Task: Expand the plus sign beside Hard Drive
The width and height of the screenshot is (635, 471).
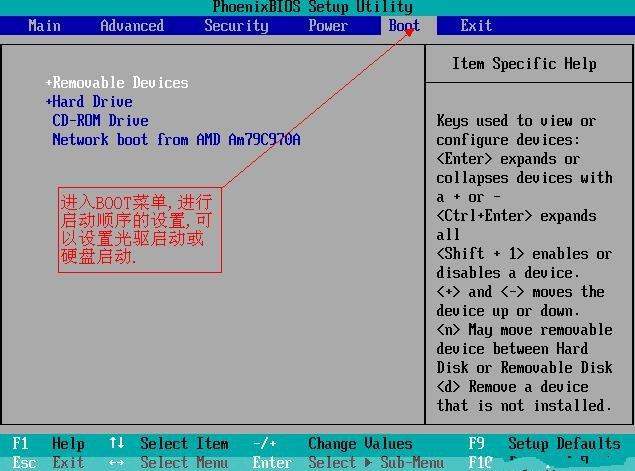Action: (48, 102)
